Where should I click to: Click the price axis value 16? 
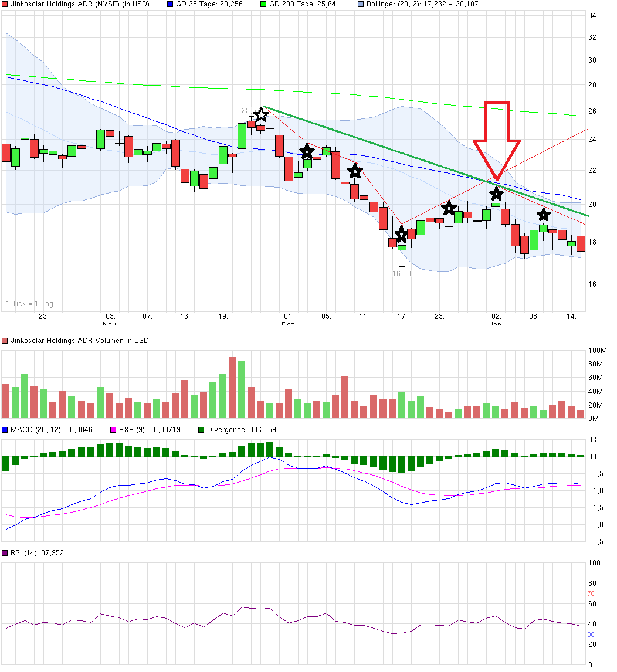pyautogui.click(x=592, y=284)
